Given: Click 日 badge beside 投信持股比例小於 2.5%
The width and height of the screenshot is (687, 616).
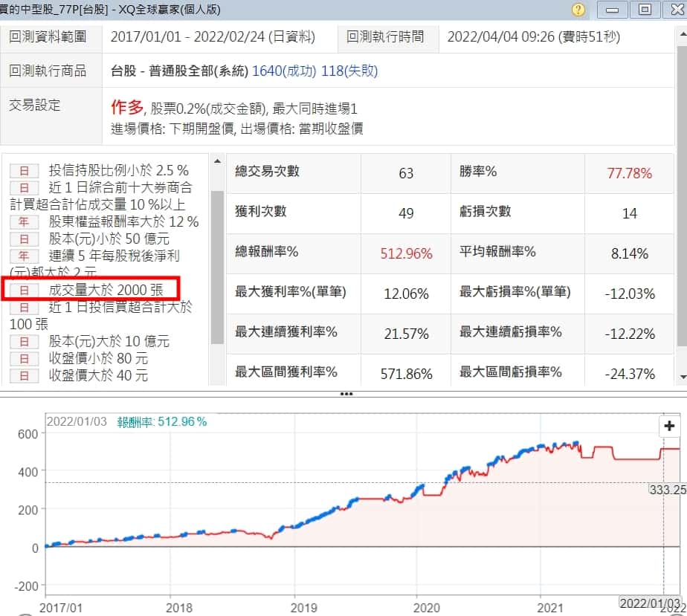Looking at the screenshot, I should pos(24,170).
